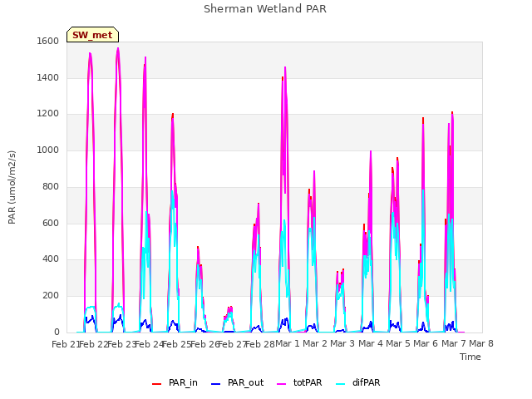Screen dimensions: 532x399
Task: Click the 1600 y-axis tick label
Action: coord(48,41)
